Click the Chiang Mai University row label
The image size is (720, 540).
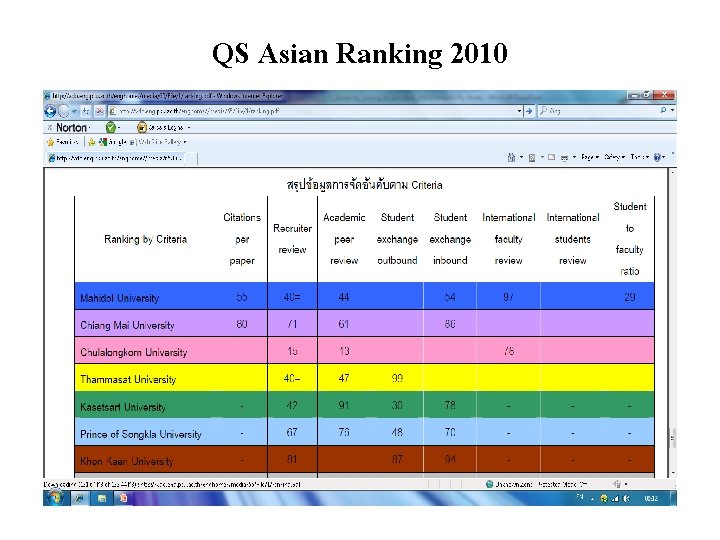[x=127, y=325]
